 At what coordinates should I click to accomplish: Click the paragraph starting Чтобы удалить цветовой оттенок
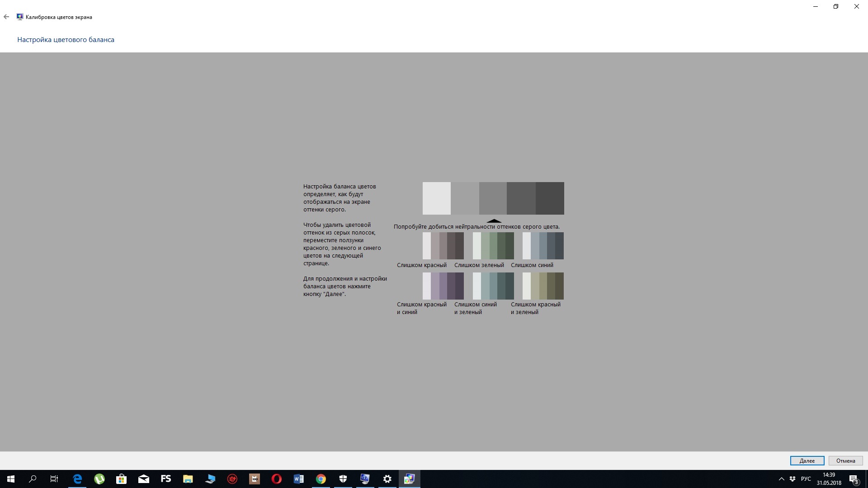click(x=342, y=244)
